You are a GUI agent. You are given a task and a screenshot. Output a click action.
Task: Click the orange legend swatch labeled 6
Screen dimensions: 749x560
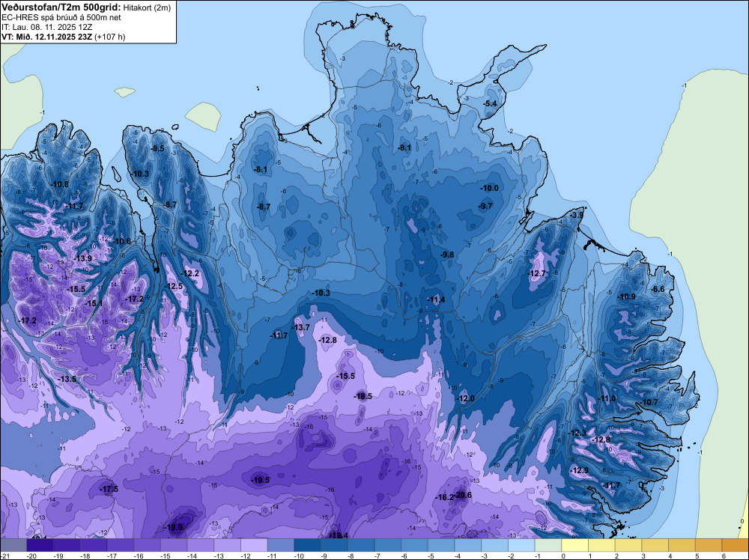pyautogui.click(x=736, y=545)
